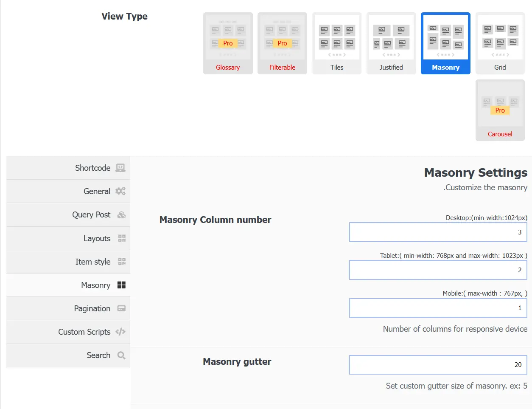Viewport: 532px width, 409px height.
Task: Select the Filterable view type
Action: 282,43
